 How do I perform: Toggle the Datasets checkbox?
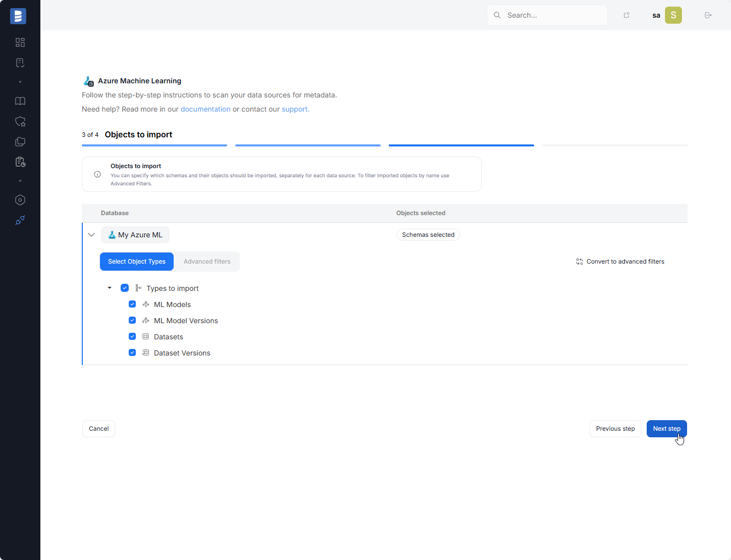(132, 336)
